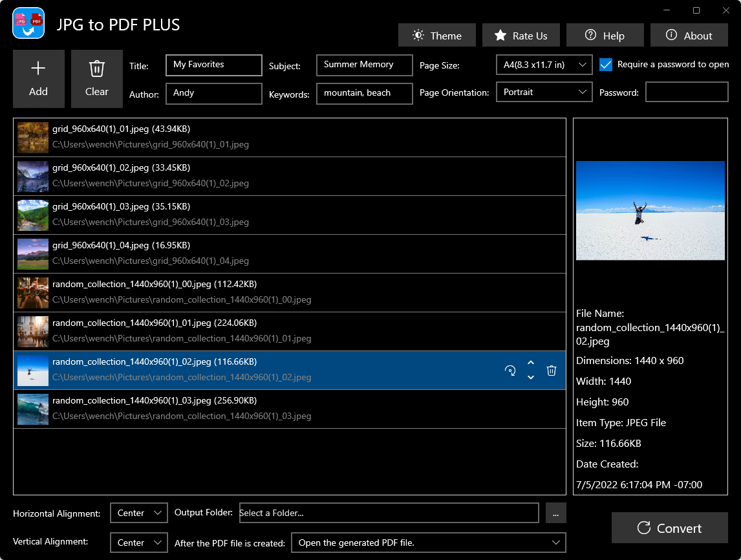Click file name grid_960x640(1)_03.jpeg (35.15KB)

(122, 206)
